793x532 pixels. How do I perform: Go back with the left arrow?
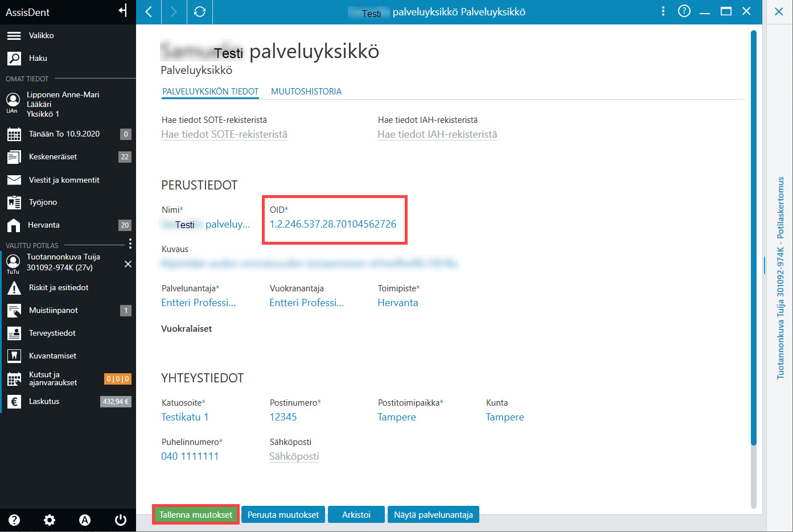(149, 11)
